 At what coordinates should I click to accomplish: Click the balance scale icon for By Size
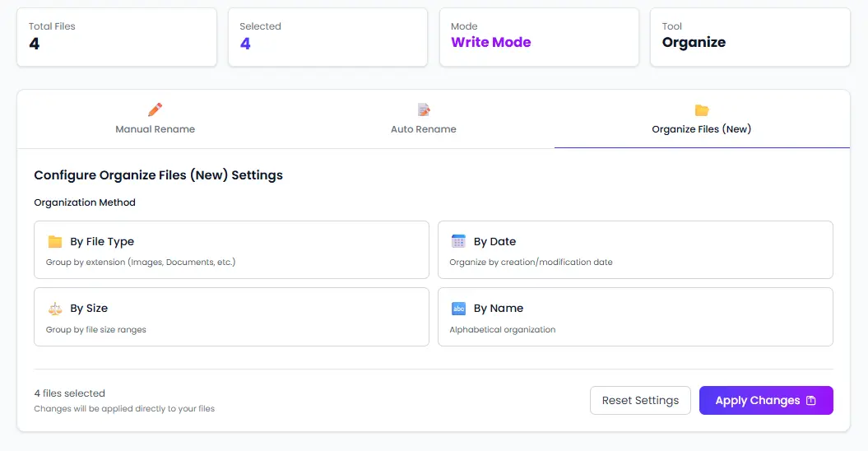tap(55, 309)
